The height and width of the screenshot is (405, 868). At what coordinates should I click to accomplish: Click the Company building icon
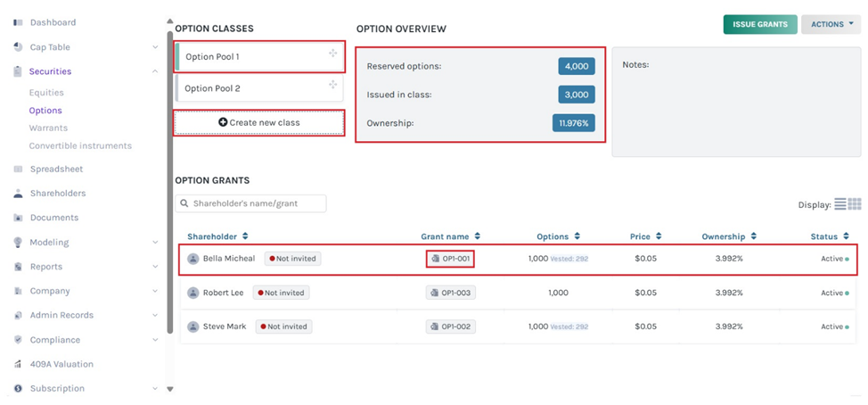pyautogui.click(x=18, y=291)
